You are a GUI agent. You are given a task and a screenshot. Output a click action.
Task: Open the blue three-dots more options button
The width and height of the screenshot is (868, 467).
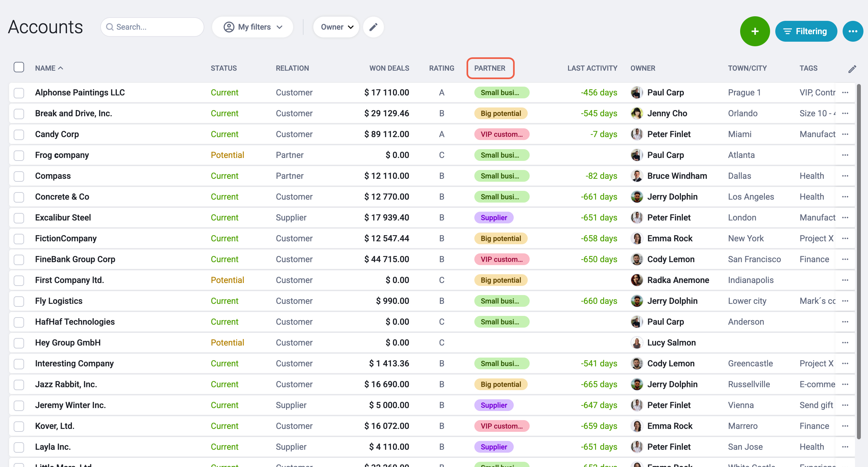852,31
